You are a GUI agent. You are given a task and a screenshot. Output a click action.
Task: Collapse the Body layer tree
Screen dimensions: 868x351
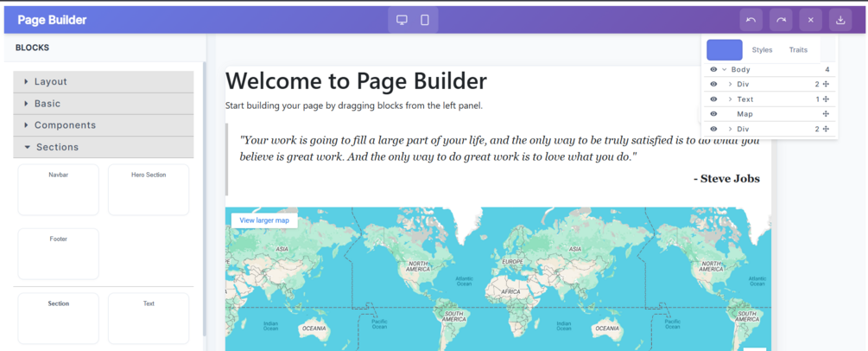click(724, 69)
